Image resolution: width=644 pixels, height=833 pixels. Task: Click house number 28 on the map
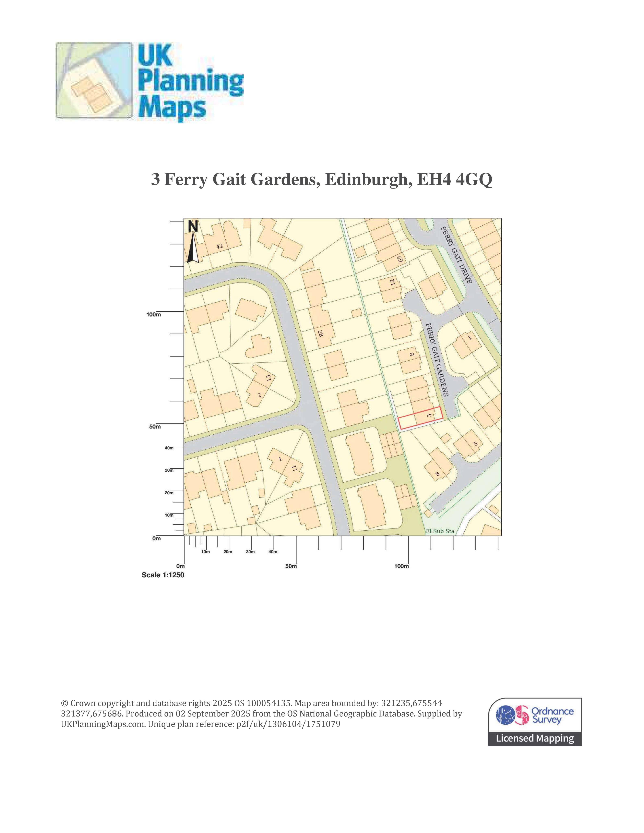[320, 333]
